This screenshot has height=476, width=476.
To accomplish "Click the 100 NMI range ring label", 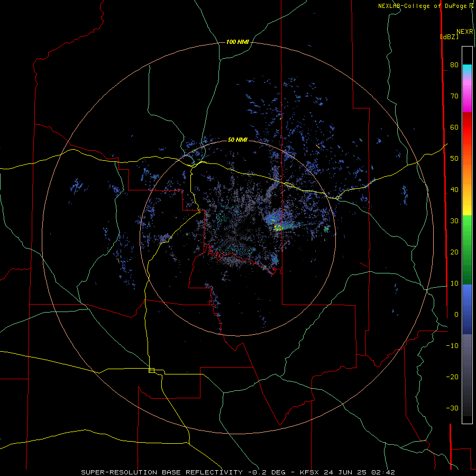I will 237,42.
